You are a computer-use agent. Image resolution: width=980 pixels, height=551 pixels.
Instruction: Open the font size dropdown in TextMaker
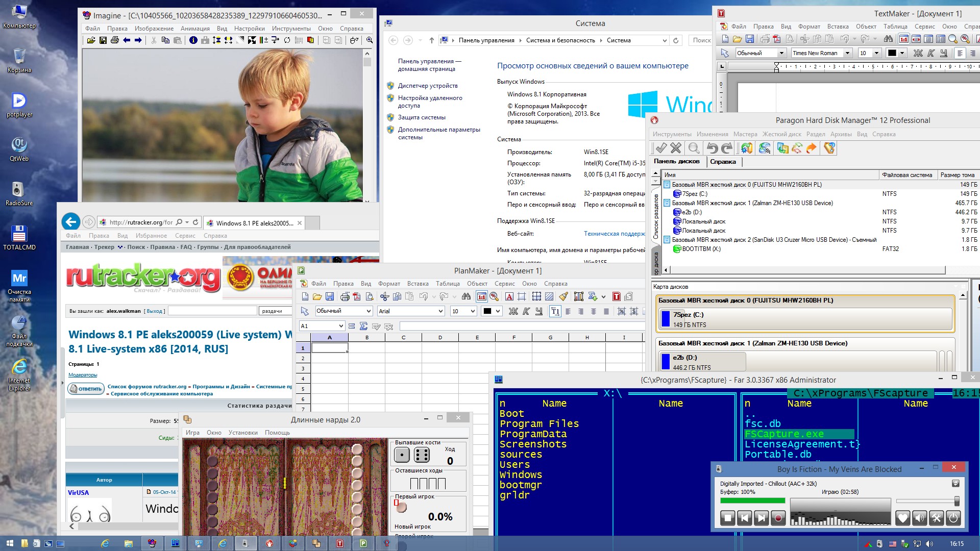tap(876, 53)
